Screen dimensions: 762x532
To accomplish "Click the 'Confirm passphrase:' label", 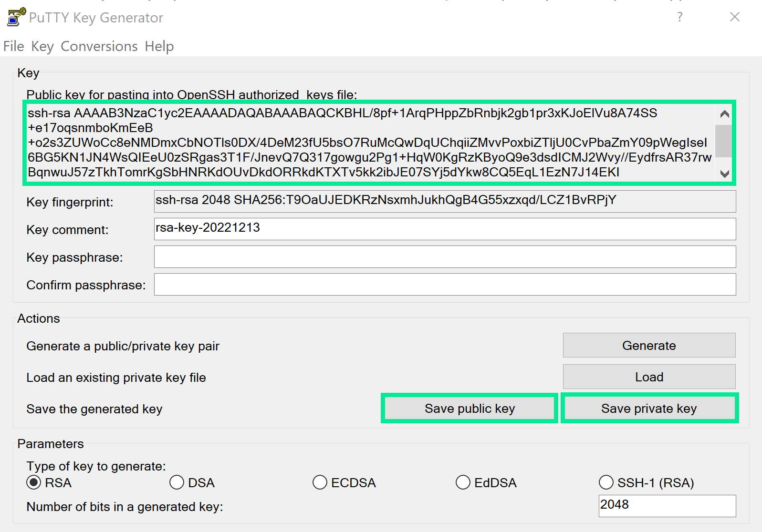I will (x=86, y=285).
